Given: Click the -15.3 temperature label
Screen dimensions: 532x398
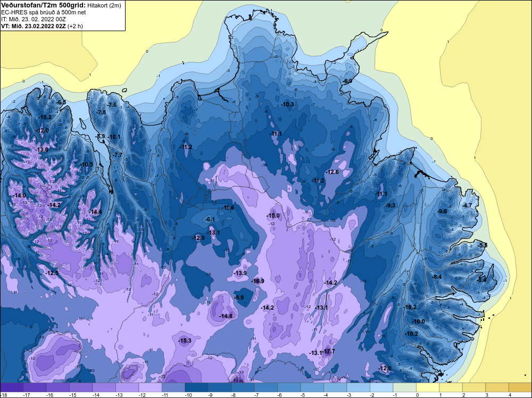Looking at the screenshot, I should click(185, 341).
